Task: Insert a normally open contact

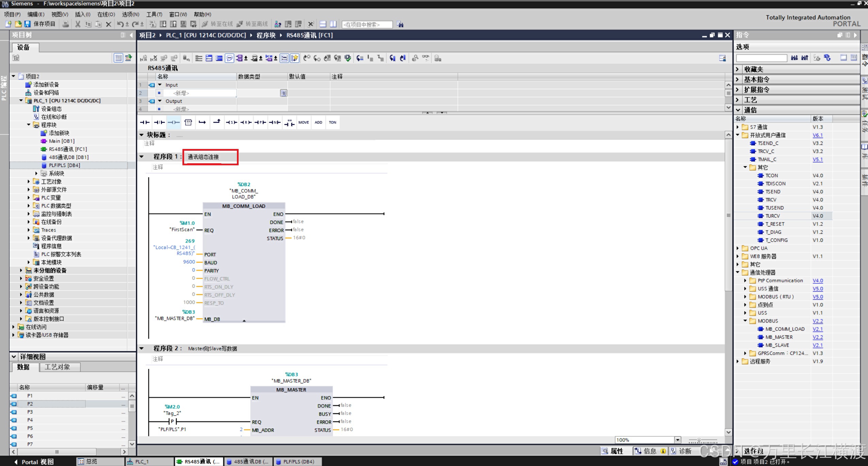Action: 145,122
